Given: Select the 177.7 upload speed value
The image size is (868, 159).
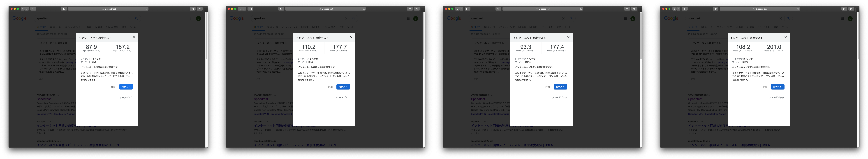Looking at the screenshot, I should click(x=340, y=47).
